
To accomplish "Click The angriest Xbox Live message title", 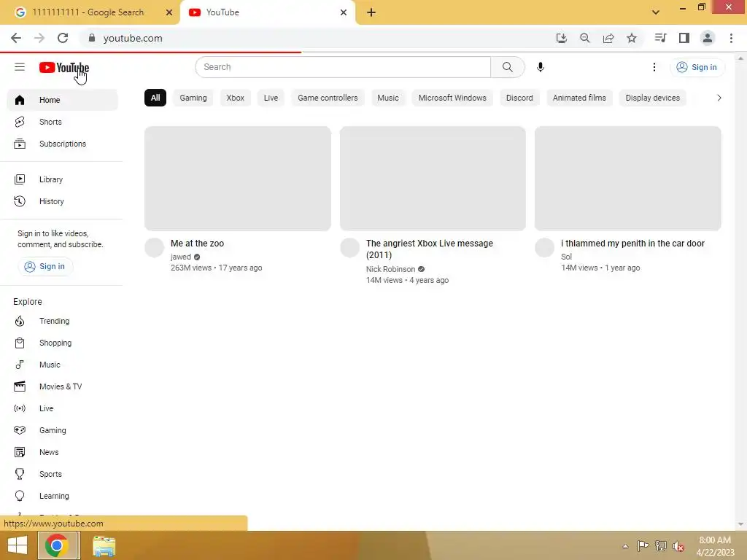I will tap(429, 249).
